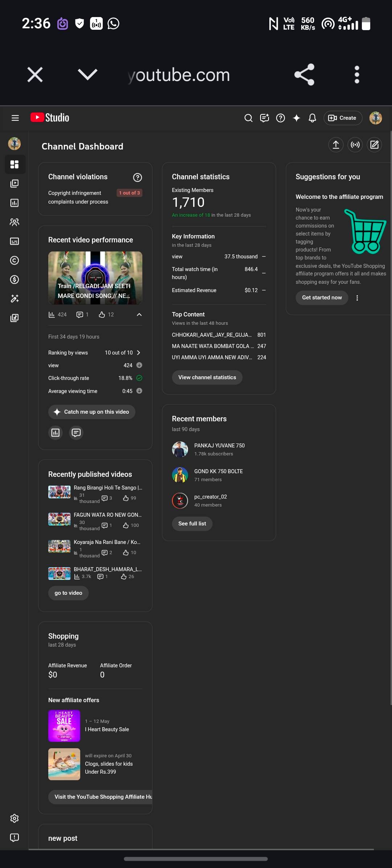Click the search icon in Studio header
392x868 pixels.
[248, 118]
